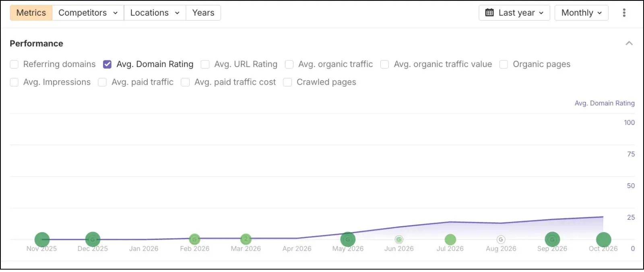Image resolution: width=644 pixels, height=272 pixels.
Task: Open the Locations dropdown
Action: point(155,13)
